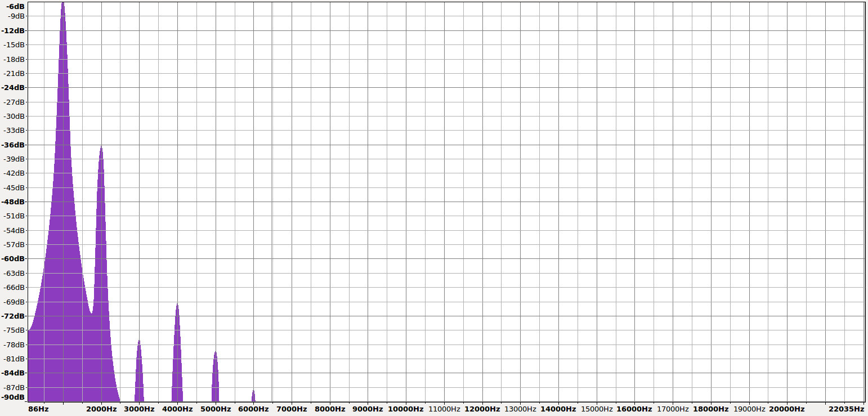Click the -30dB axis label
The width and height of the screenshot is (868, 416).
(14, 116)
